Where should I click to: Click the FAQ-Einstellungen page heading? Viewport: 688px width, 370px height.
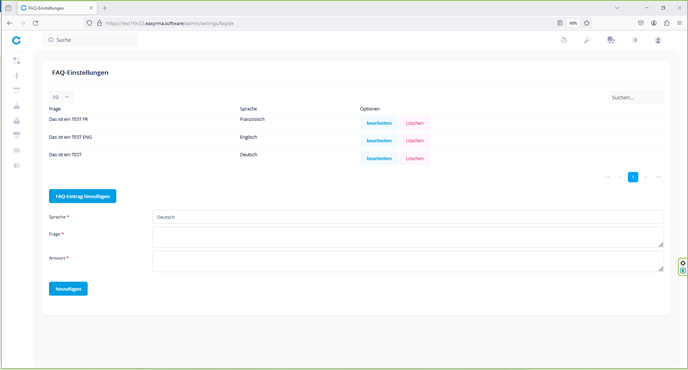point(80,72)
